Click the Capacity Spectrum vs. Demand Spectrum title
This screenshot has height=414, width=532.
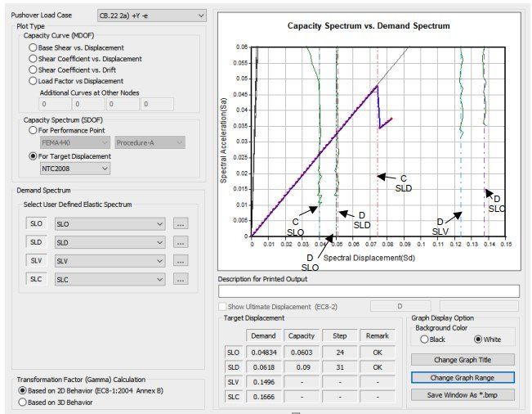(x=369, y=26)
